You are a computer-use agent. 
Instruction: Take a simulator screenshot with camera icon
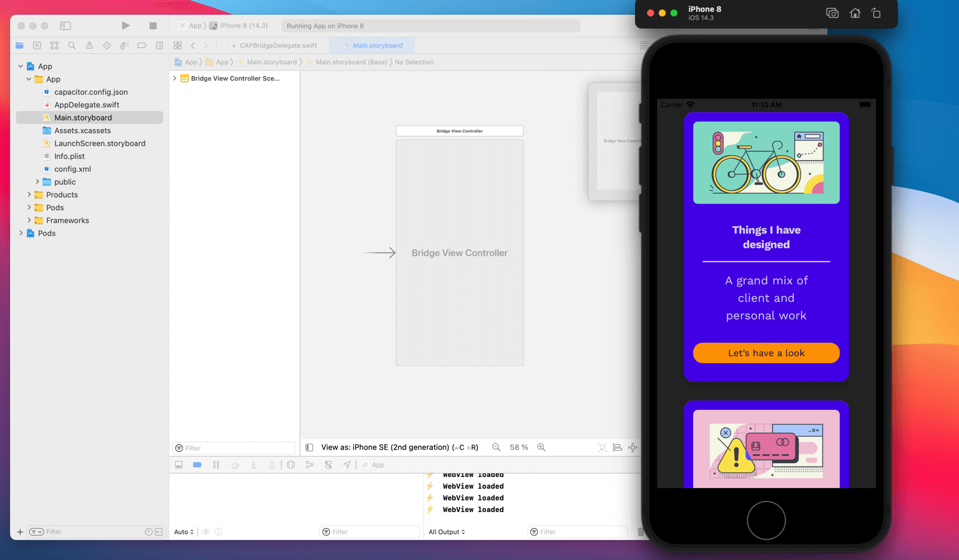832,13
